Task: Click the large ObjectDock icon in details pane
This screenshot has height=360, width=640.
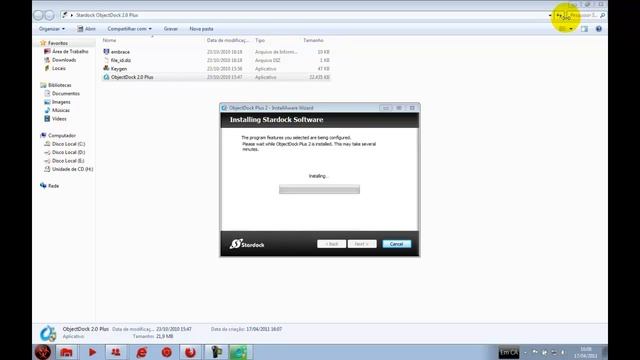Action: point(48,333)
